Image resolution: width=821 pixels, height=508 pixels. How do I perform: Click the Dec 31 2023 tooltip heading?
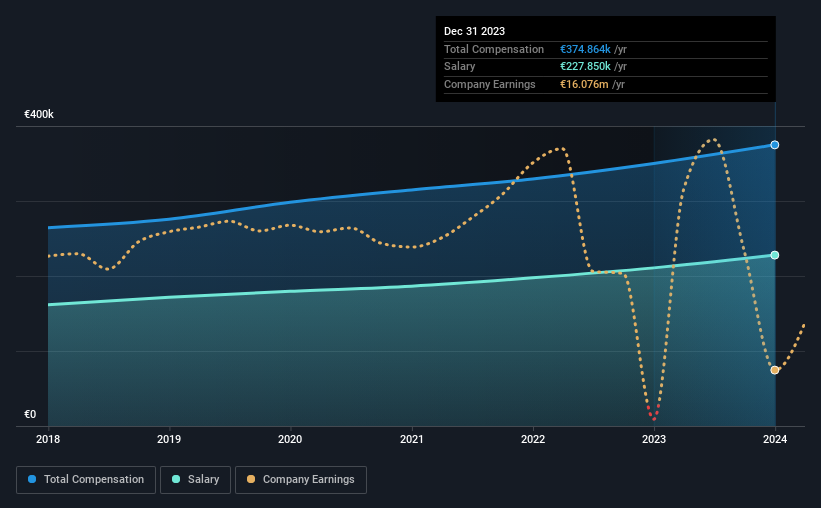click(474, 31)
